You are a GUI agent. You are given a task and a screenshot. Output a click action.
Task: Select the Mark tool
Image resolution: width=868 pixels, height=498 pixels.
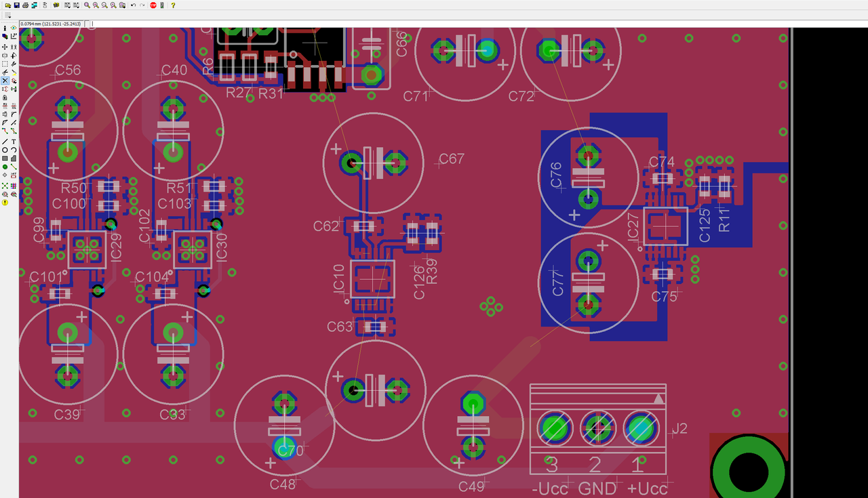[14, 37]
